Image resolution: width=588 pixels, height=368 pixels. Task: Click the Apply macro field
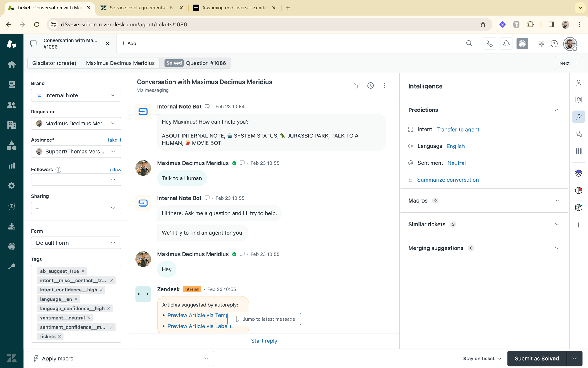point(121,358)
